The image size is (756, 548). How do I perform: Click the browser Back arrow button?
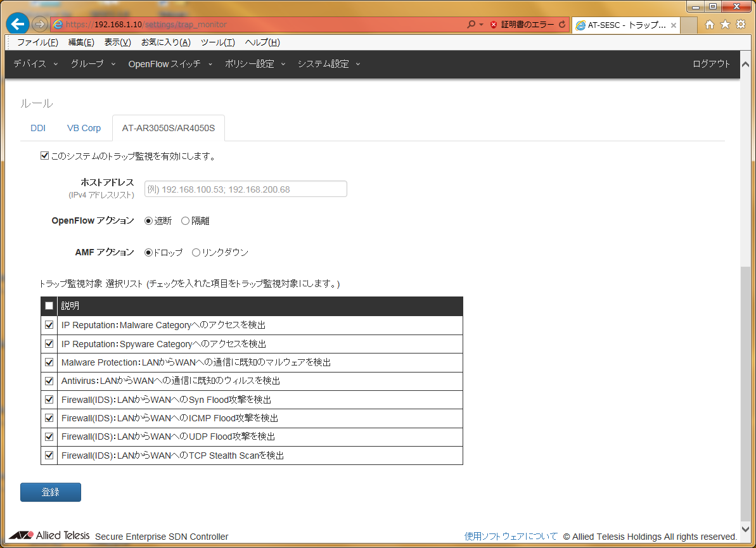[x=18, y=23]
